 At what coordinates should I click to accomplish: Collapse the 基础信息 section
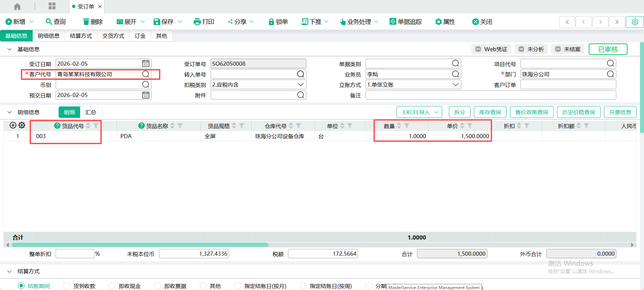9,49
